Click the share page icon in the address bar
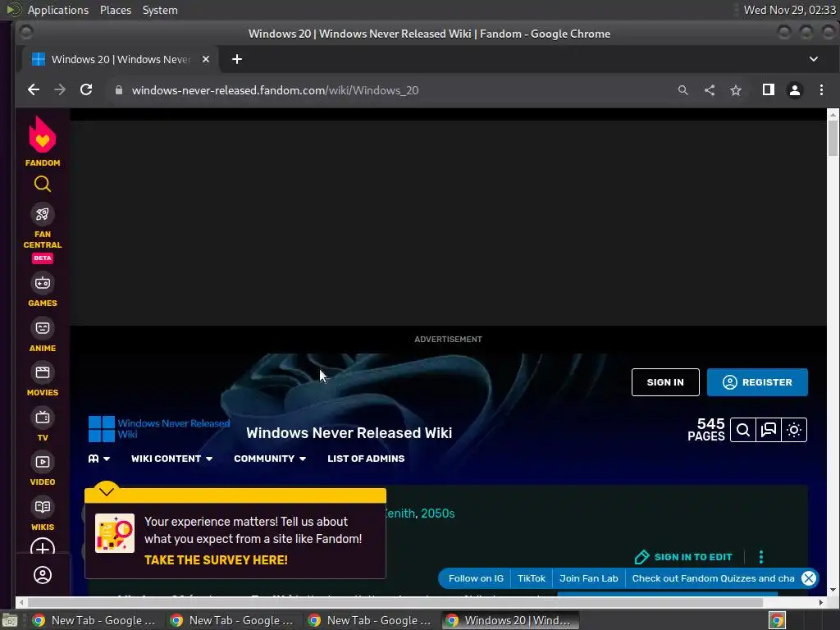Viewport: 840px width, 630px height. click(x=710, y=90)
